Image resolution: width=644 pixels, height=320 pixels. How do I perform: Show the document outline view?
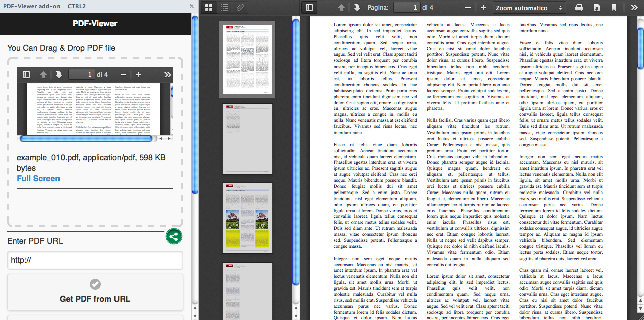click(x=224, y=8)
